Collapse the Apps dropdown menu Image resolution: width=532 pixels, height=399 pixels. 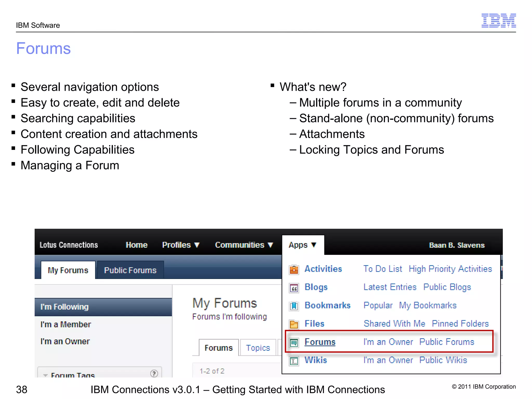303,245
